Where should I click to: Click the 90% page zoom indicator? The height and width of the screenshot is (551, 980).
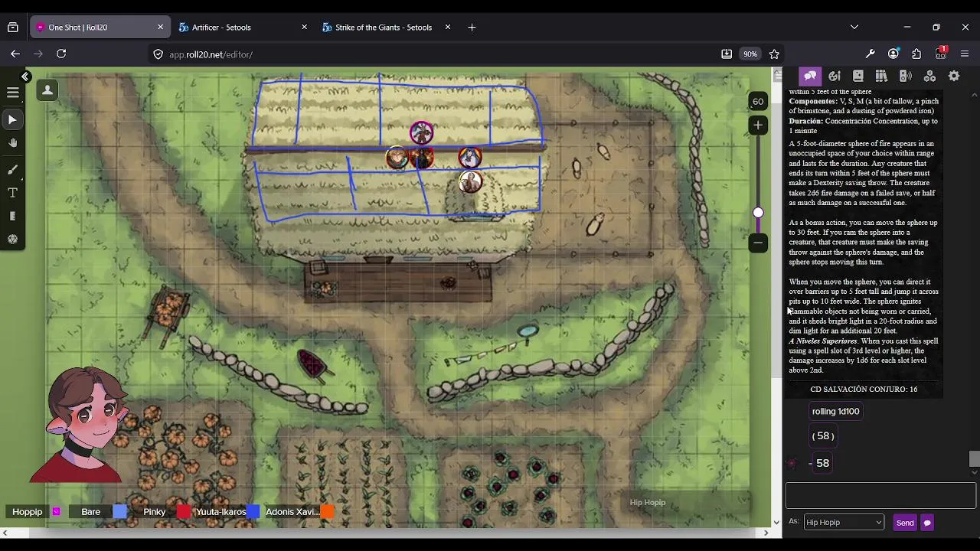pyautogui.click(x=750, y=54)
